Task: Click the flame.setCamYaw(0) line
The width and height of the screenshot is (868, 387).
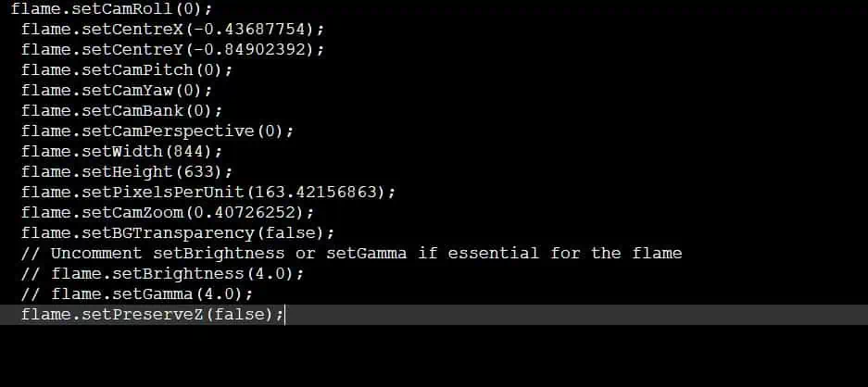Action: [117, 91]
